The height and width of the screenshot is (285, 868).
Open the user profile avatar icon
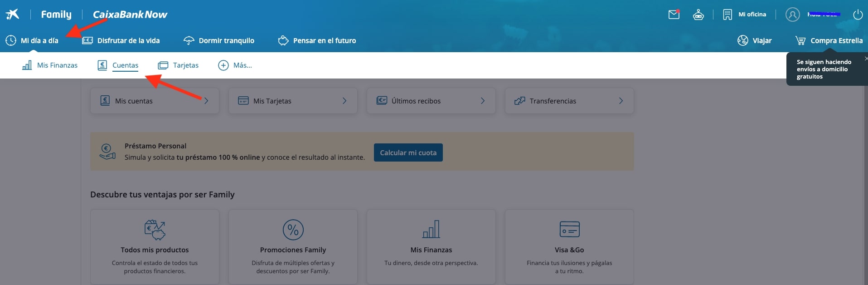click(x=792, y=15)
